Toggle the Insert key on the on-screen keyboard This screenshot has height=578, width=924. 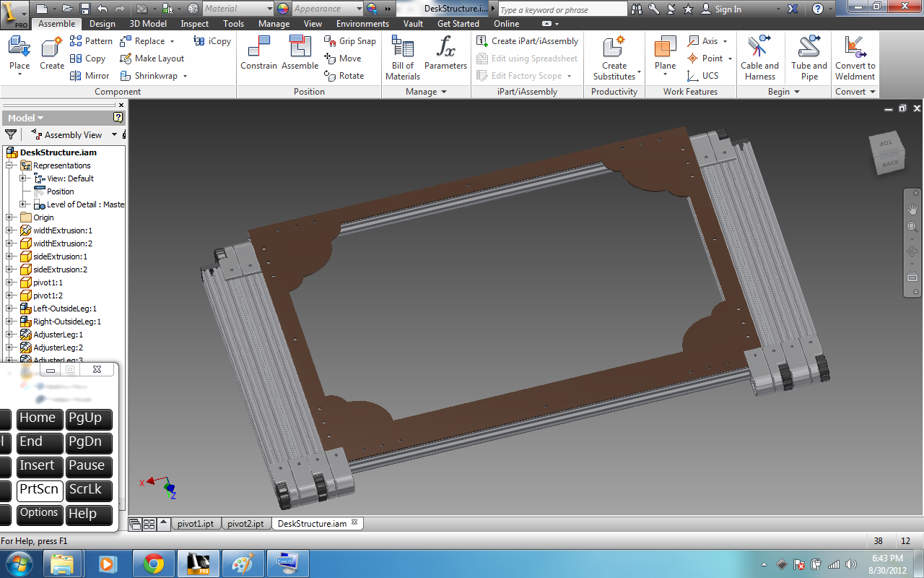[x=39, y=466]
